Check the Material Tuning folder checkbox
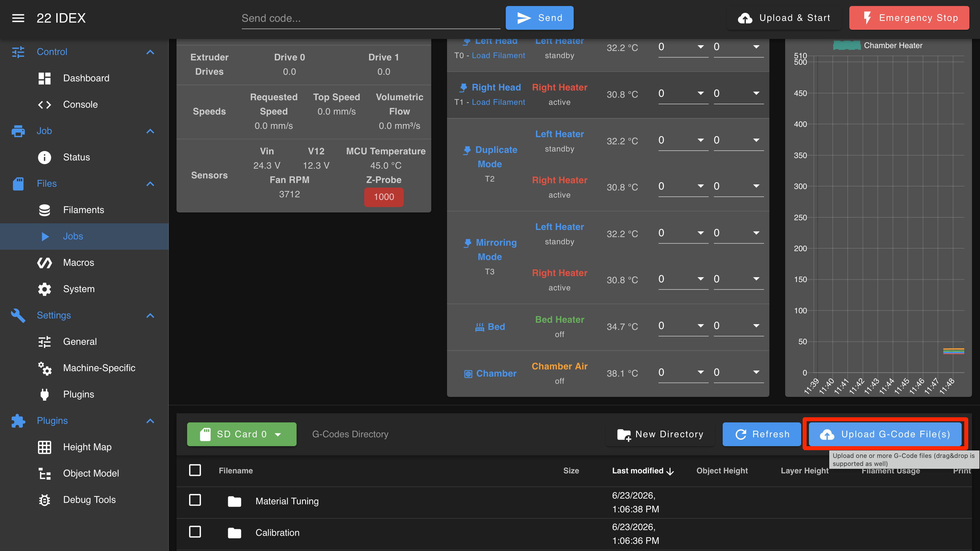980x551 pixels. tap(195, 500)
